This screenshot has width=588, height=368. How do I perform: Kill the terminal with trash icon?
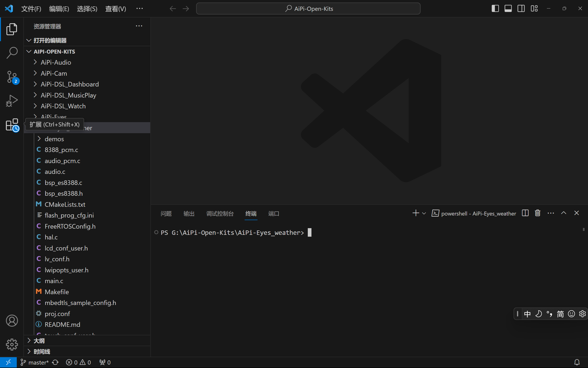(538, 213)
